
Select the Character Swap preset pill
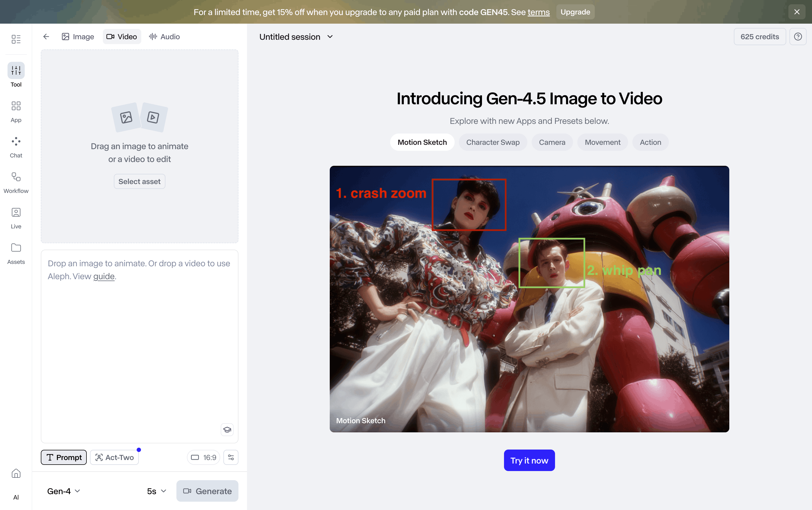492,142
